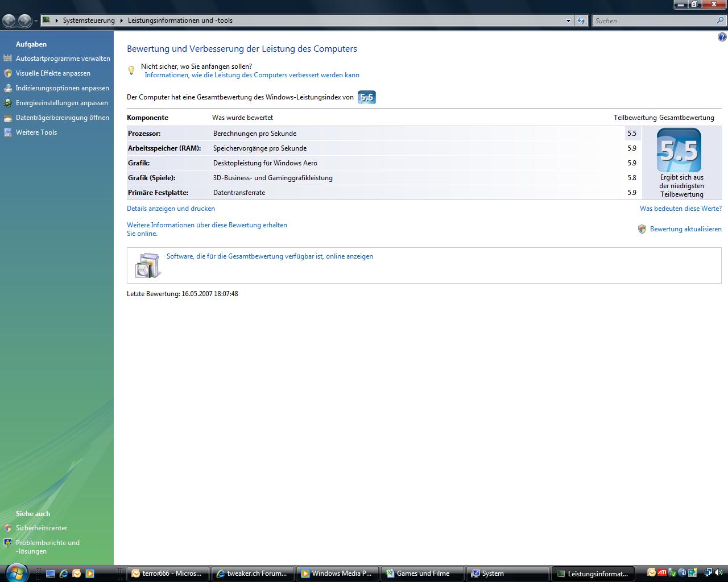
Task: Click Show Desktop icon in quick launch
Action: click(x=51, y=573)
